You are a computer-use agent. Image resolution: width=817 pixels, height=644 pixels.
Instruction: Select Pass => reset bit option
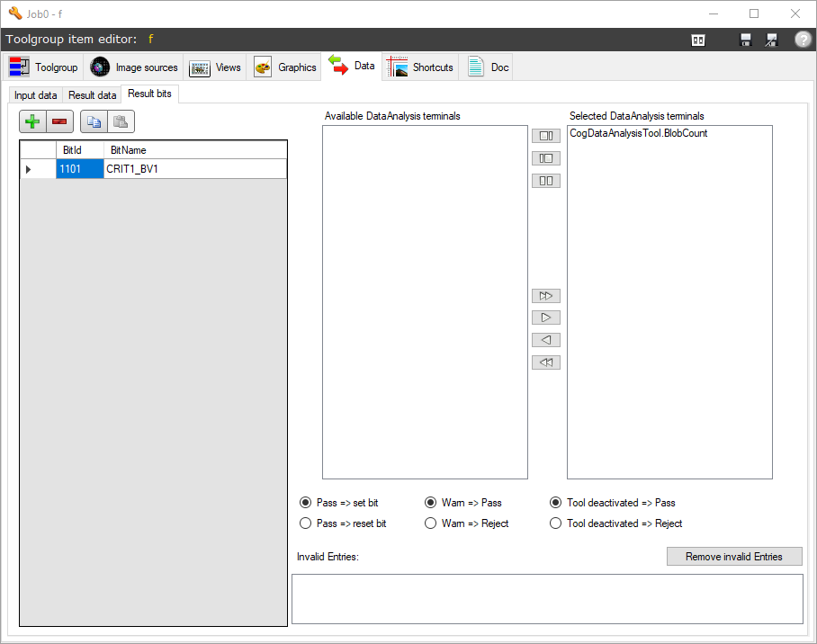(x=344, y=523)
